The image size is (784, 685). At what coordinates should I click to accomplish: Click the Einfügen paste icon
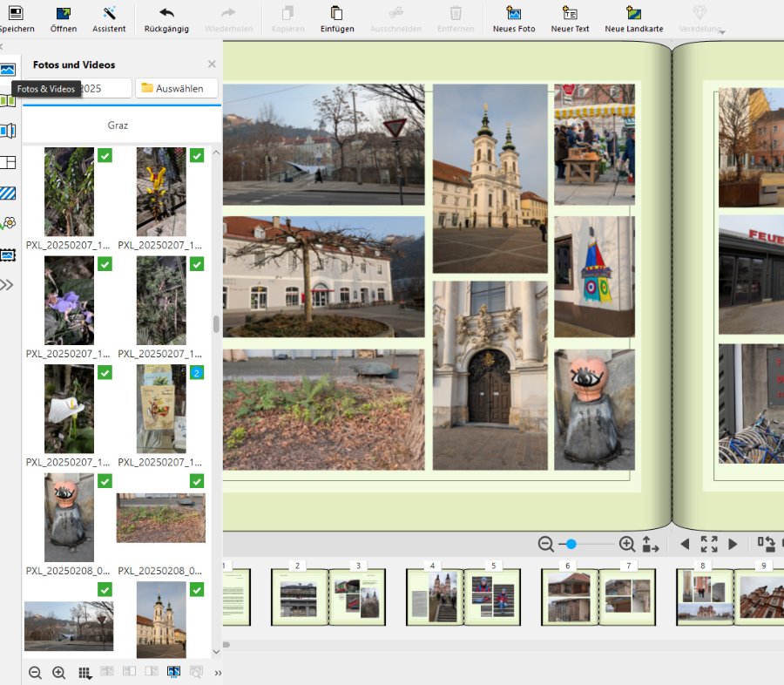coord(337,18)
